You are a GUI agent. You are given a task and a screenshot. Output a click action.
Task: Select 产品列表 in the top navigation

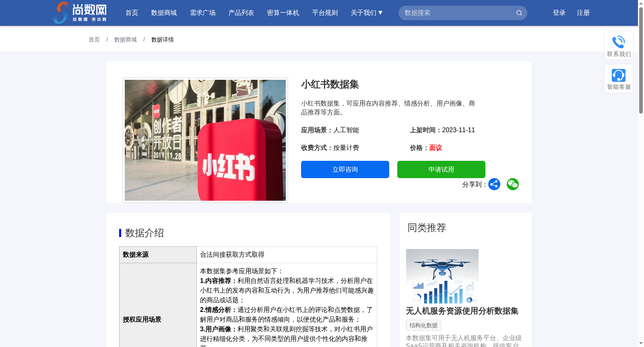point(242,13)
